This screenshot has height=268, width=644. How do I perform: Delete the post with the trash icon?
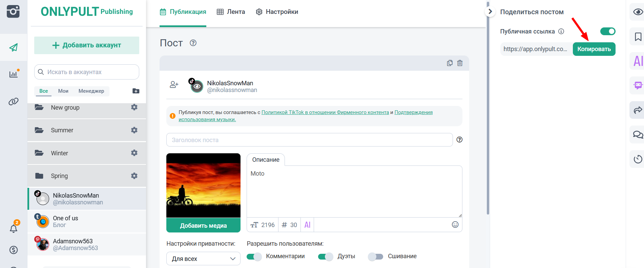click(x=460, y=63)
